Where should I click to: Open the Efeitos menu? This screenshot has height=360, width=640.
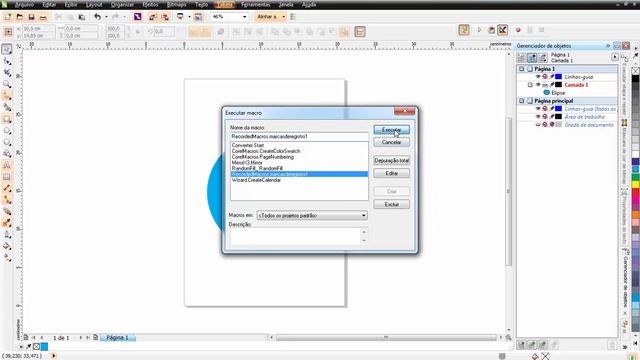(151, 4)
